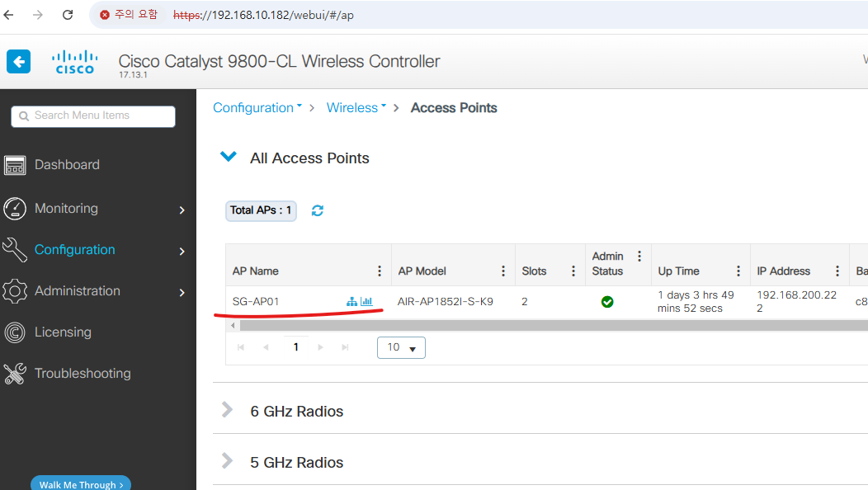Viewport: 868px width, 490px height.
Task: Open the items per page dropdown showing 10
Action: pyautogui.click(x=401, y=348)
